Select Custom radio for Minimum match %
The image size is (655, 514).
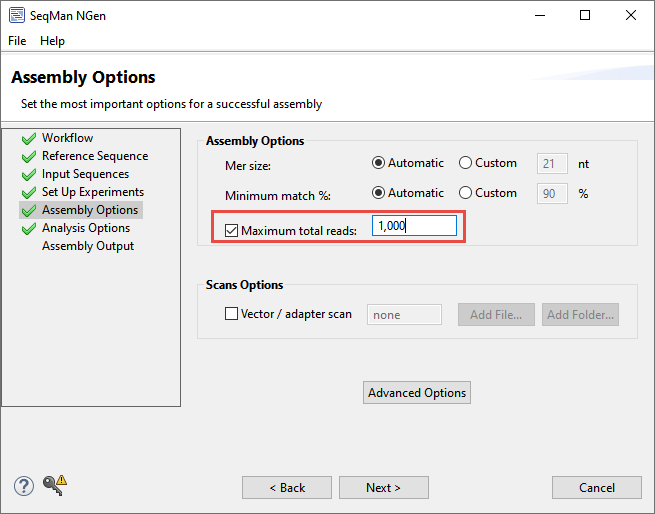point(466,193)
